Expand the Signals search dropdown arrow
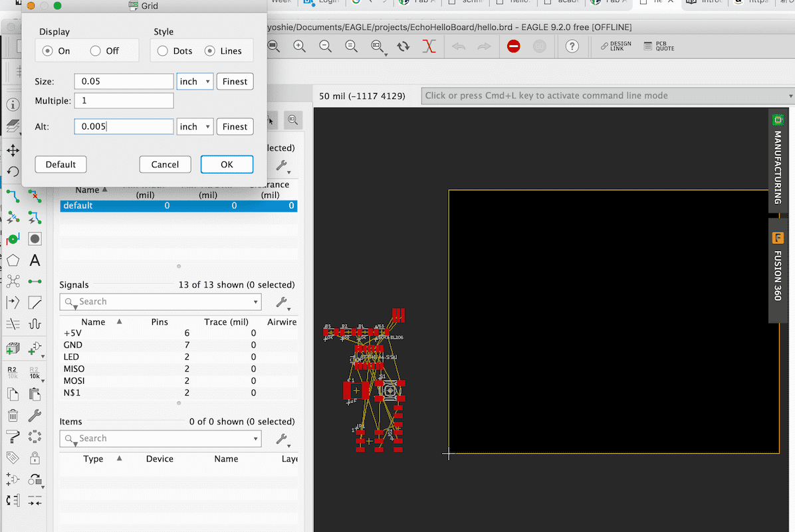The height and width of the screenshot is (532, 795). pos(255,302)
